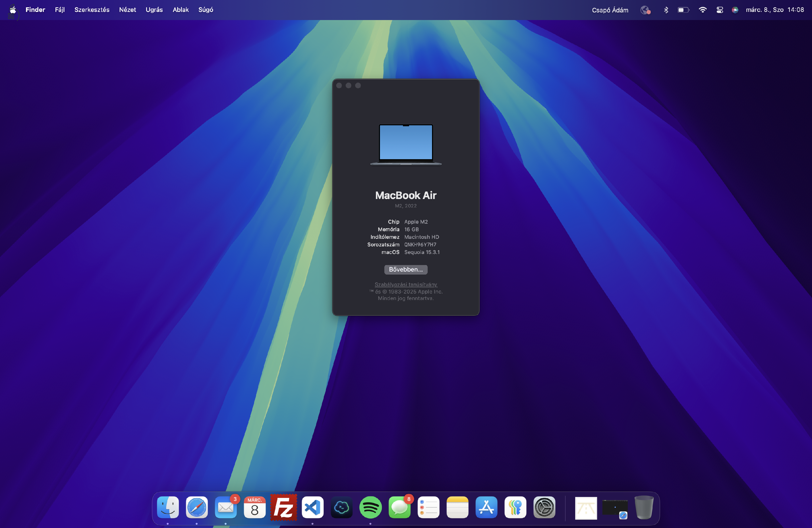
Task: Open the Szabályozási tanúsítvány link
Action: [406, 284]
